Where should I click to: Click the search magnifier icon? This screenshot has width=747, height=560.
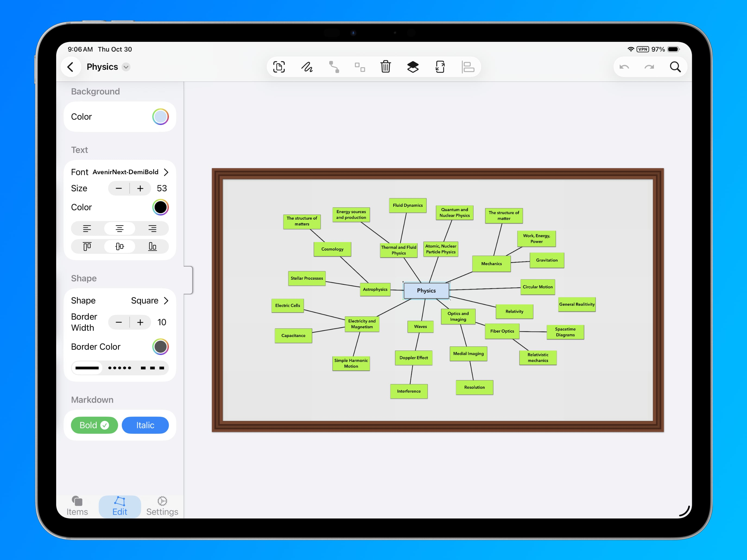pos(675,67)
